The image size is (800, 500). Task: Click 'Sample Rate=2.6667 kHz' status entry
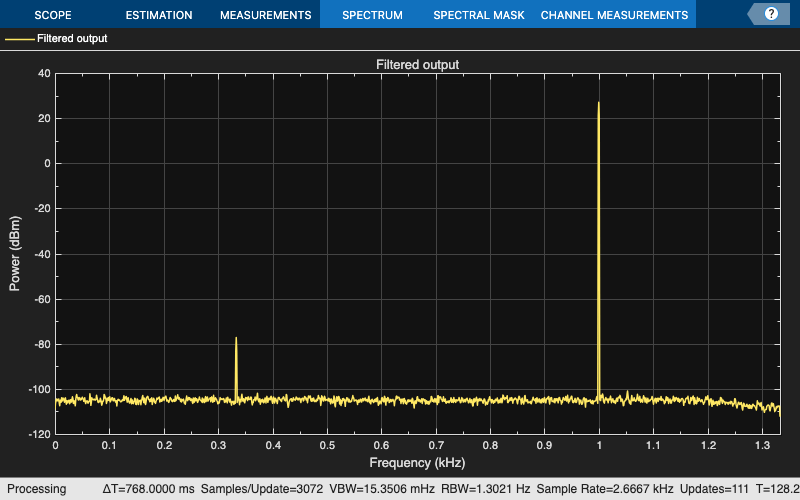(x=605, y=489)
